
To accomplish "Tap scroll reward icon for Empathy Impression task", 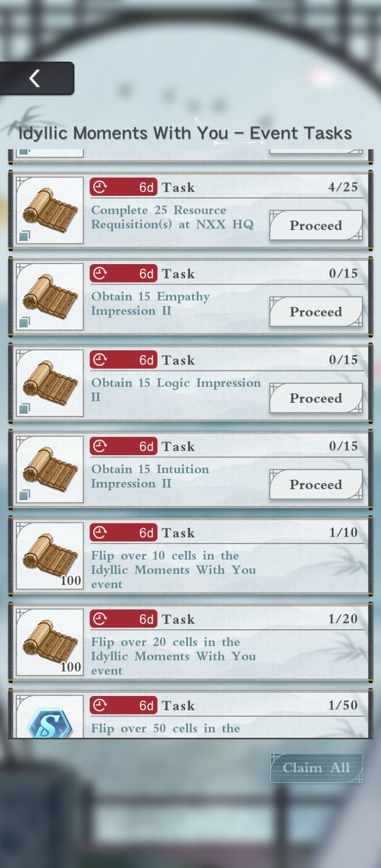I will click(x=50, y=296).
